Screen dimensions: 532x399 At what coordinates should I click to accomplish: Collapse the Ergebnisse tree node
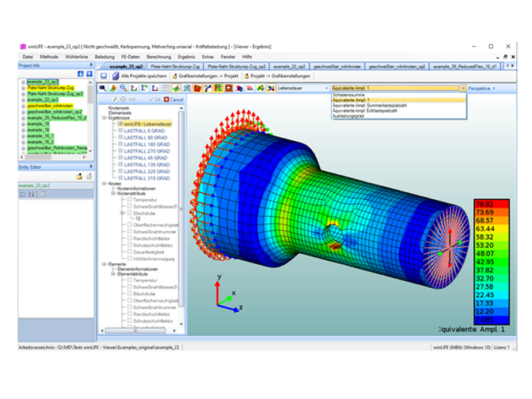click(104, 117)
